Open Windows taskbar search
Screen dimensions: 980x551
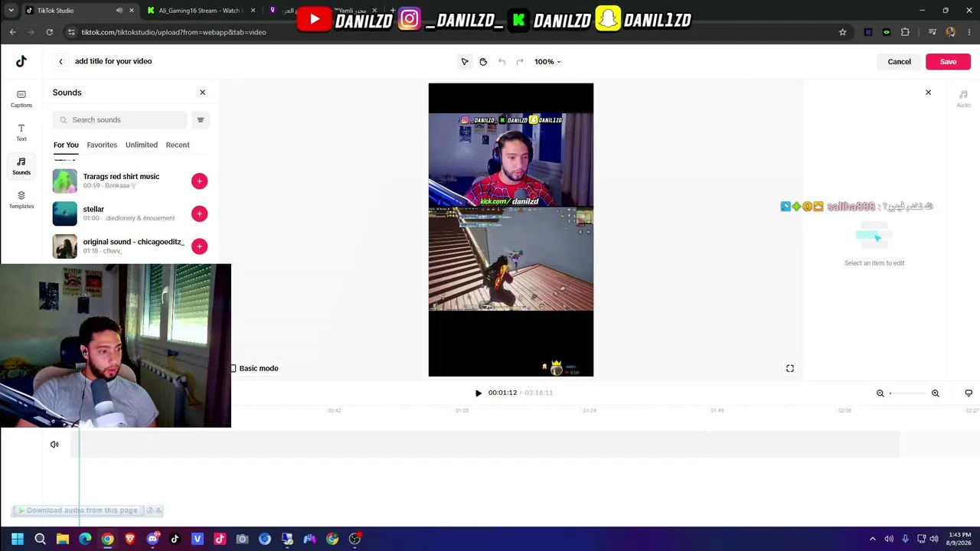[40, 539]
